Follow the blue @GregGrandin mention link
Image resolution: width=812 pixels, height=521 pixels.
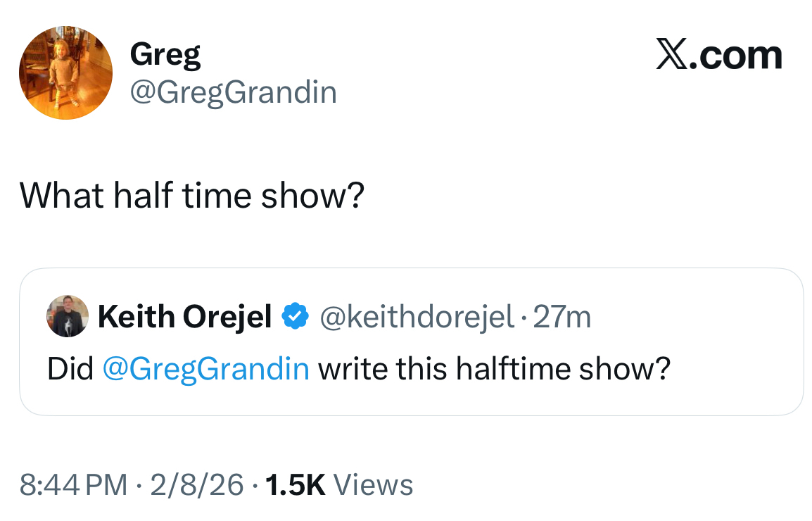coord(206,368)
